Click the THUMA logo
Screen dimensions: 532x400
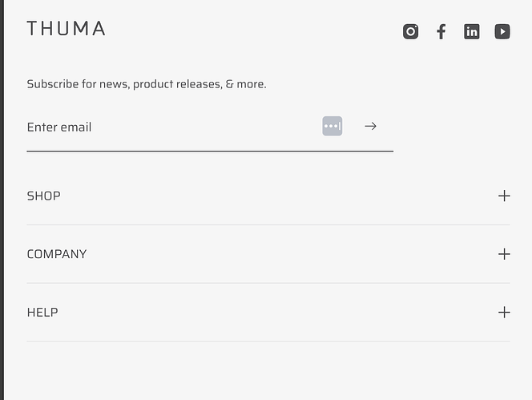pyautogui.click(x=66, y=29)
